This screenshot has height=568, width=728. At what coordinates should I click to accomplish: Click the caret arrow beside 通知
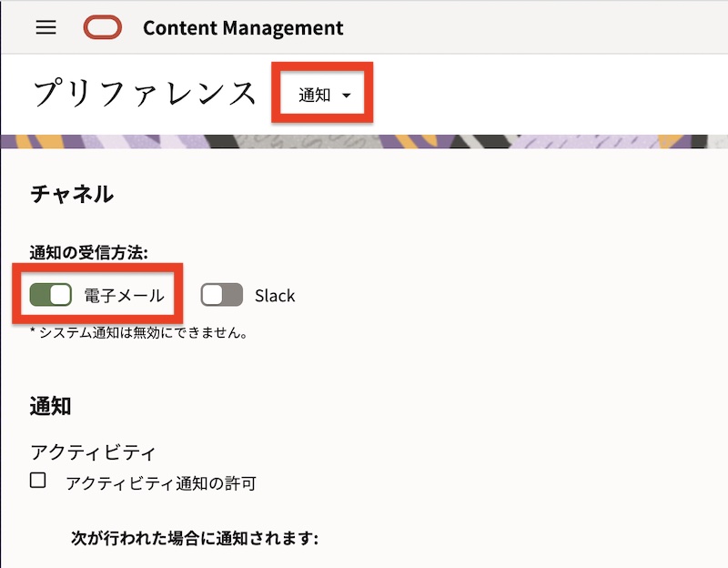pyautogui.click(x=346, y=96)
